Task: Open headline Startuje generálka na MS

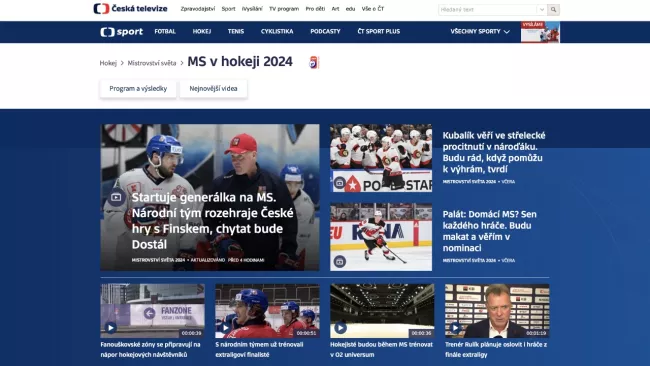Action: tap(212, 221)
